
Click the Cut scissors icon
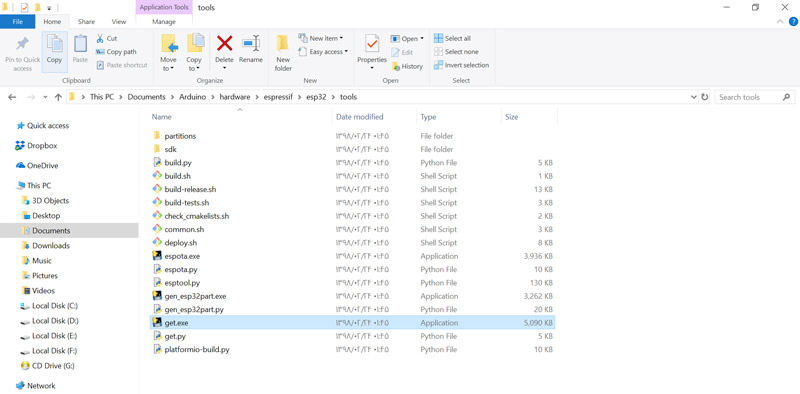pos(100,38)
